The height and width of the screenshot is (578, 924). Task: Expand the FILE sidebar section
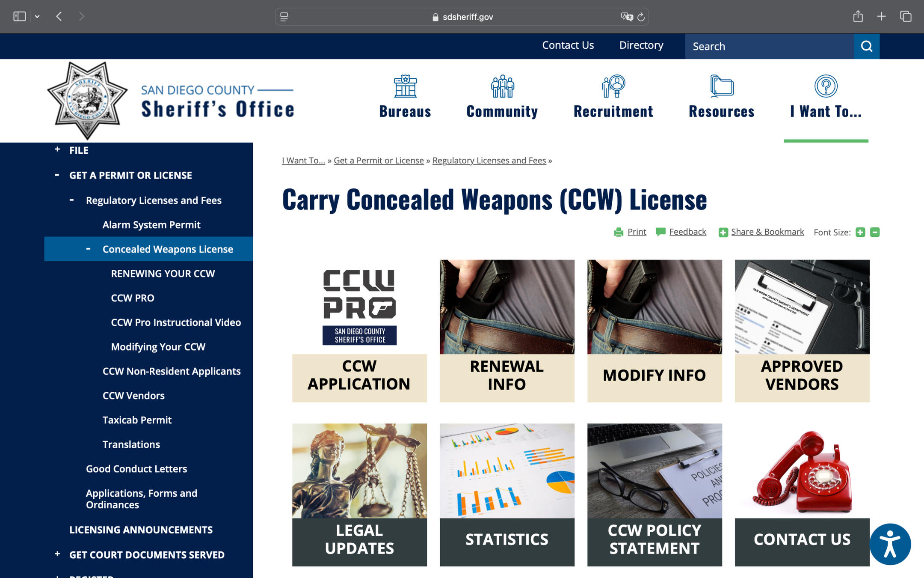(x=57, y=150)
